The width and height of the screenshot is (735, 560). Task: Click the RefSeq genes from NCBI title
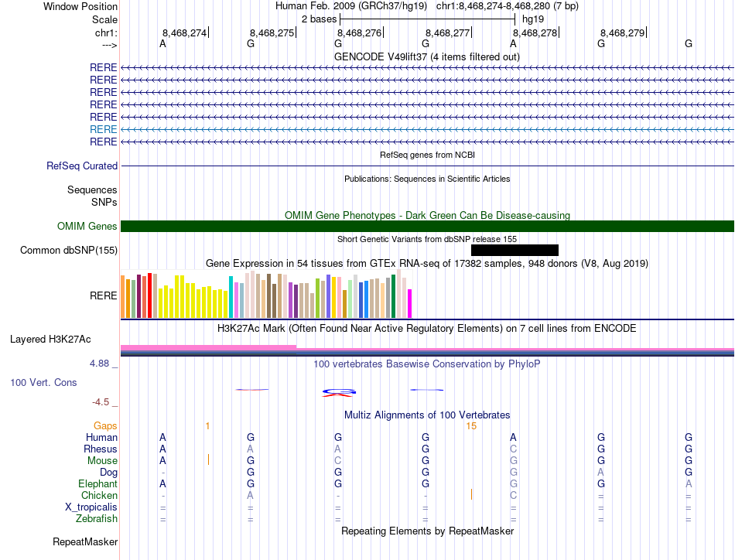[427, 155]
